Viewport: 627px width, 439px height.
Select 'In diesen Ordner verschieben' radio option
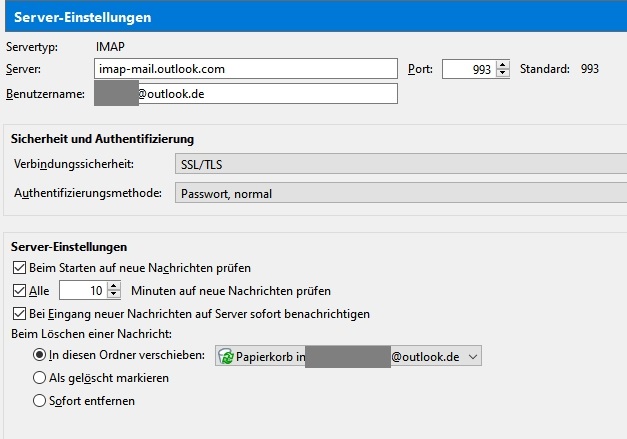coord(40,355)
